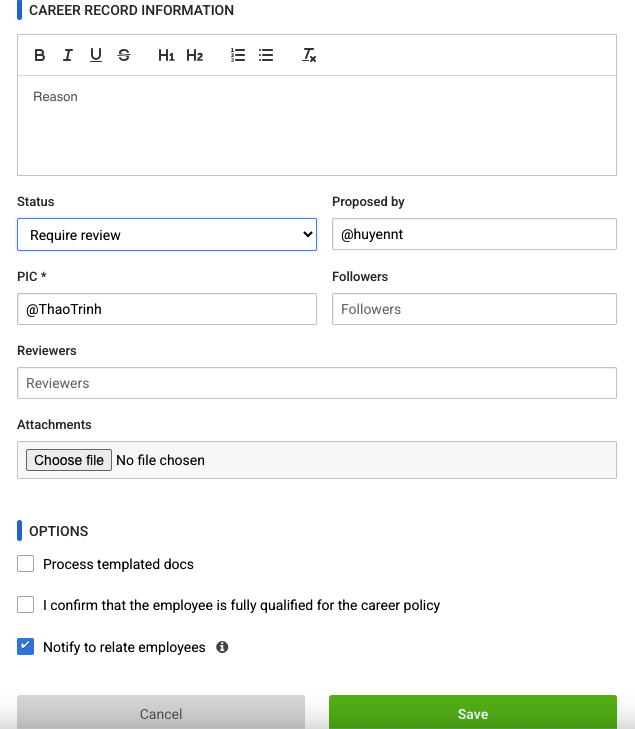Click into the PIC field @ThaoTrinh

tap(167, 309)
